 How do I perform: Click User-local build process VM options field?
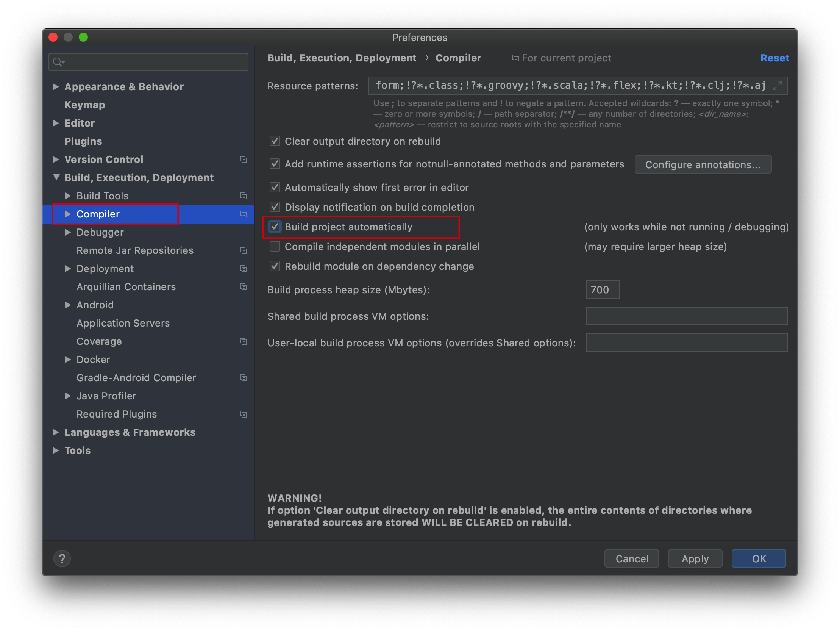[687, 343]
